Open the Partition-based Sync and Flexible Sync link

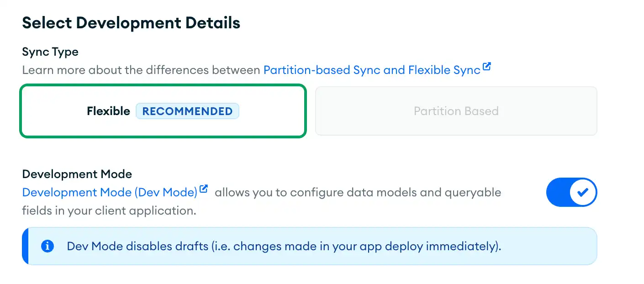tap(373, 69)
